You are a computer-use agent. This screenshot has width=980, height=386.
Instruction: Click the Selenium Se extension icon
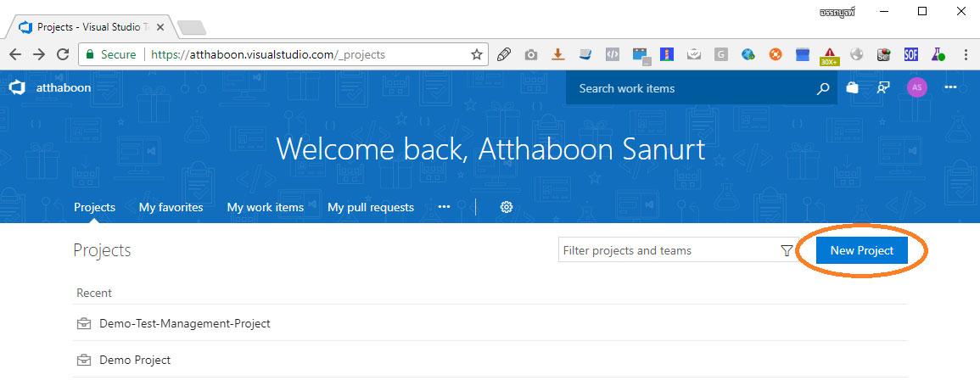(883, 55)
